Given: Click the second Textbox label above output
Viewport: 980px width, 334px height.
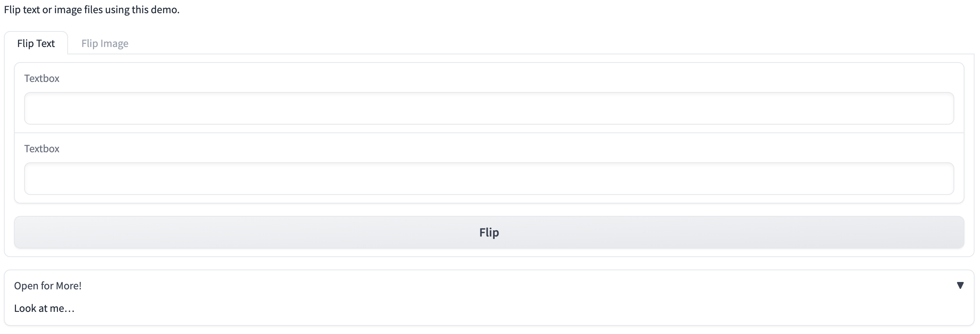Looking at the screenshot, I should pyautogui.click(x=42, y=149).
